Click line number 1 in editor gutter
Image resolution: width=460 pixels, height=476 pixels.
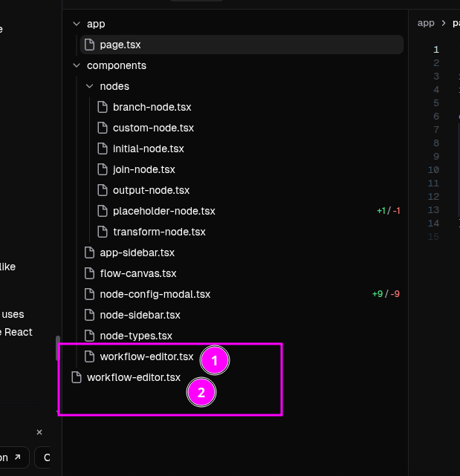click(x=436, y=50)
